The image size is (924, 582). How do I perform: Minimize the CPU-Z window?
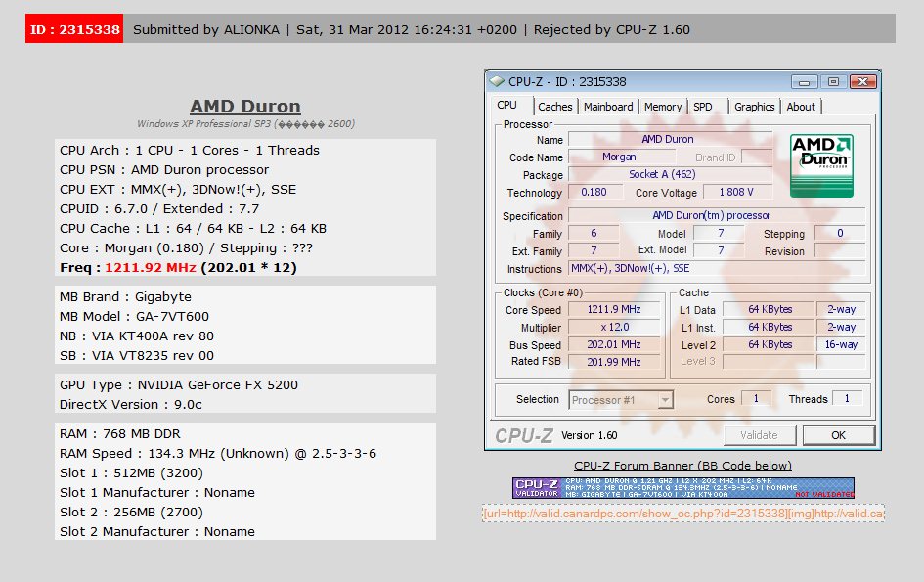(x=804, y=81)
